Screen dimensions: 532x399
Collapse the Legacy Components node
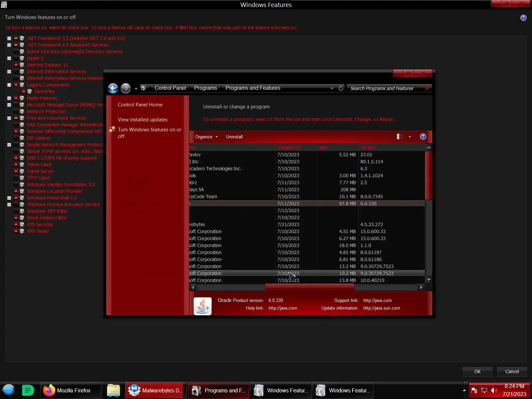click(9, 85)
